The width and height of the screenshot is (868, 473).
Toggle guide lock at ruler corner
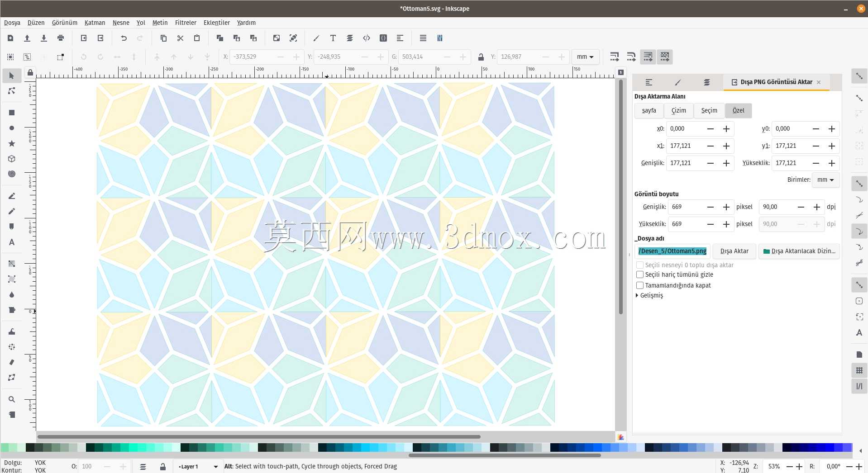coord(30,72)
